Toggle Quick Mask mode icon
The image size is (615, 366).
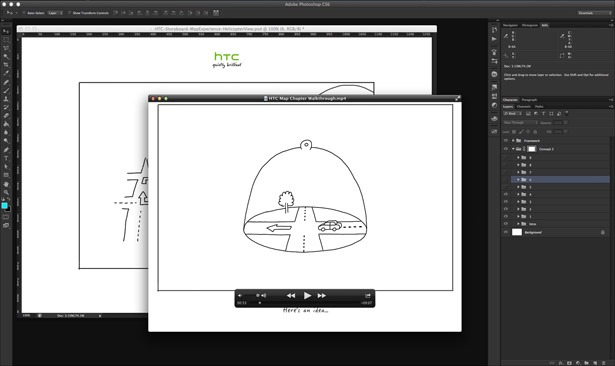pos(5,217)
